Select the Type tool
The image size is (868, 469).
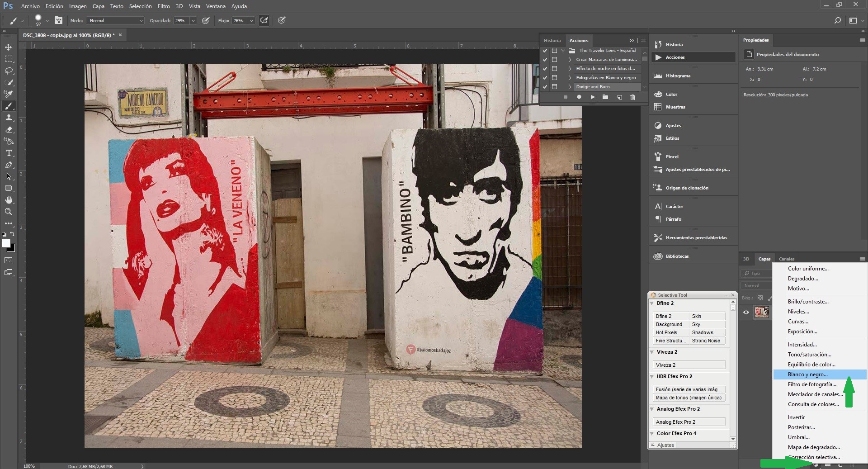9,153
